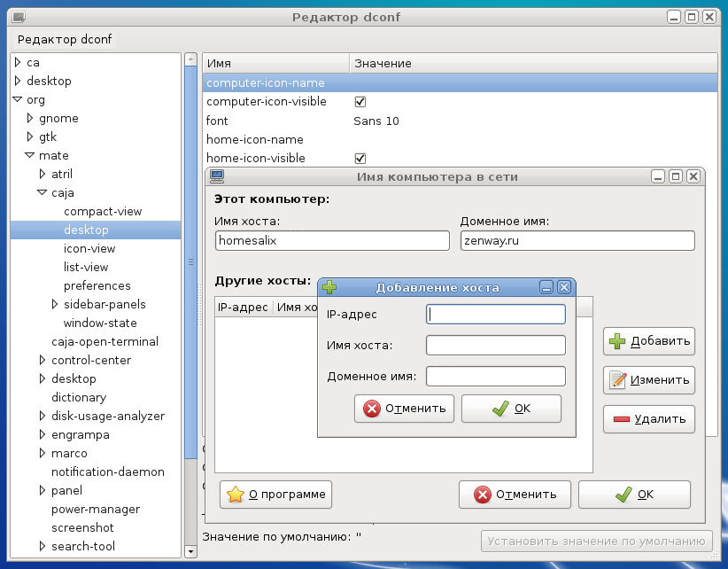Viewport: 728px width, 569px height.
Task: Maximize the Имя компьютера в сети window
Action: (x=676, y=176)
